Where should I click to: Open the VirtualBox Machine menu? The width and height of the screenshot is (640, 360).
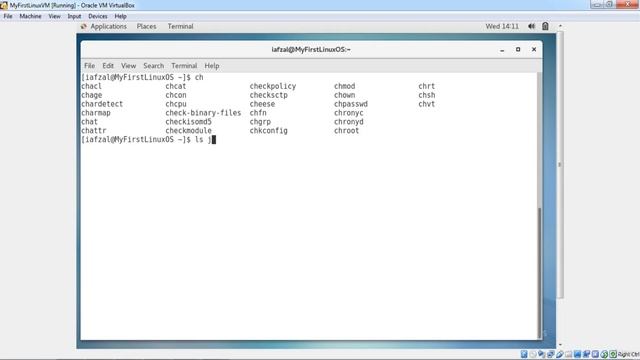tap(31, 16)
